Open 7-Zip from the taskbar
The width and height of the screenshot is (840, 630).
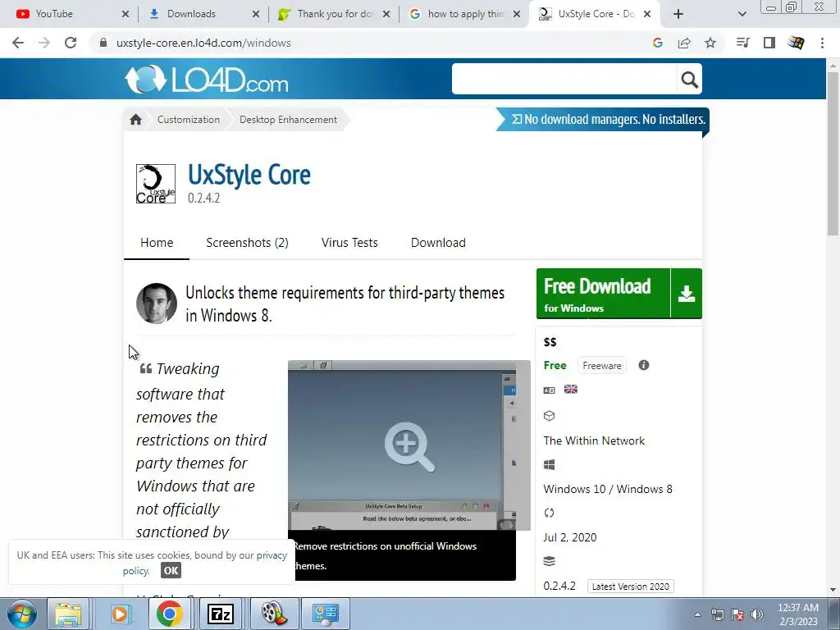click(x=220, y=614)
